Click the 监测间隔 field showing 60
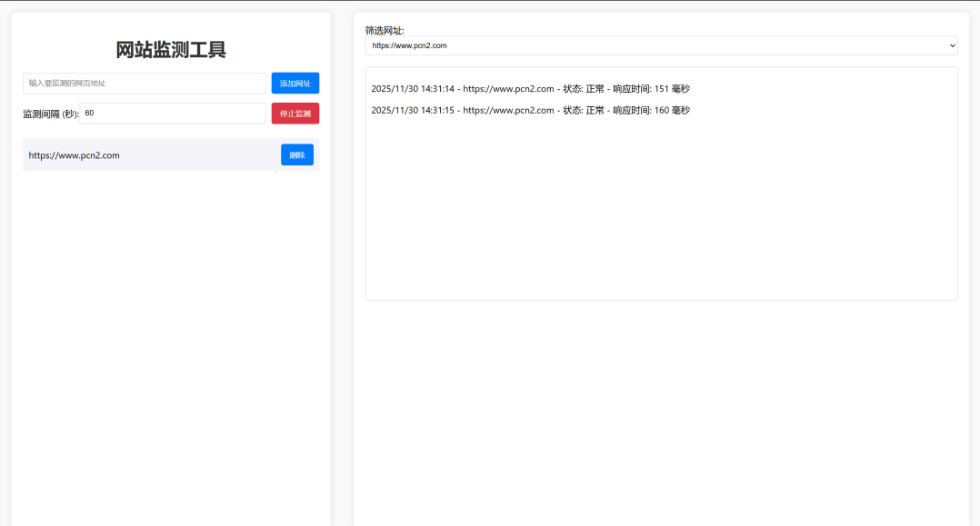Image resolution: width=980 pixels, height=526 pixels. pos(173,114)
